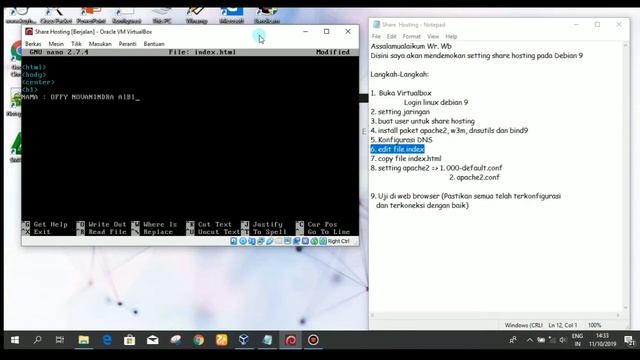This screenshot has width=640, height=360.
Task: Click the orange app icon on the taskbar
Action: coord(222,340)
